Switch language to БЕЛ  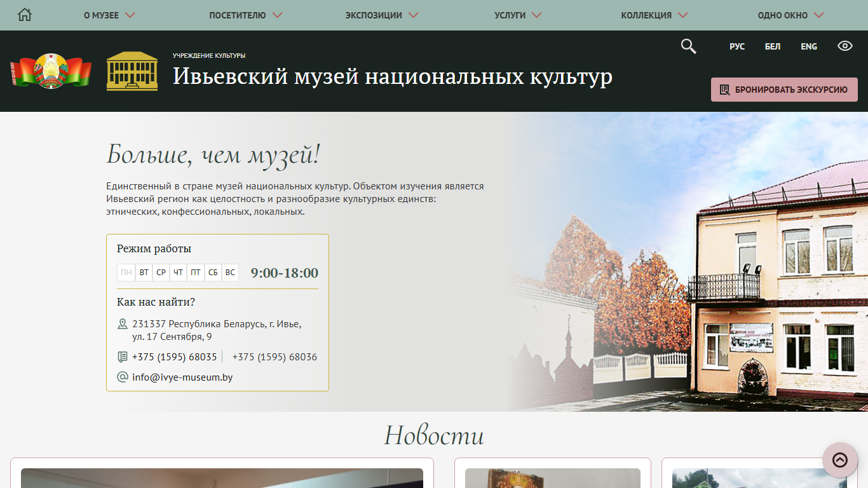(x=773, y=46)
